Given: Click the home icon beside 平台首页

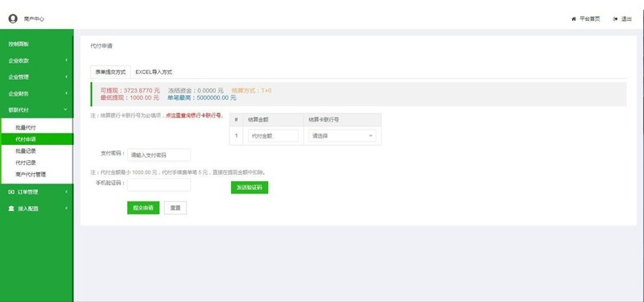Looking at the screenshot, I should click(573, 19).
